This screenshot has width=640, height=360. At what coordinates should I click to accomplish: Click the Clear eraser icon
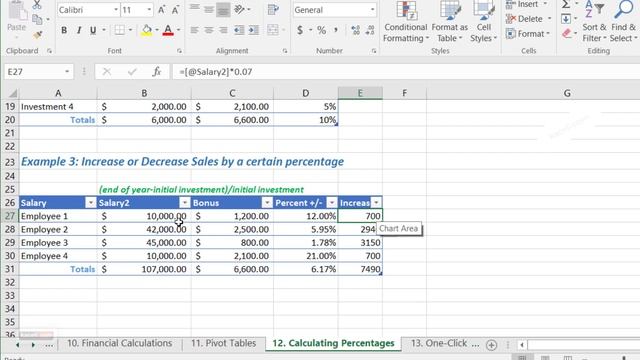[x=567, y=34]
